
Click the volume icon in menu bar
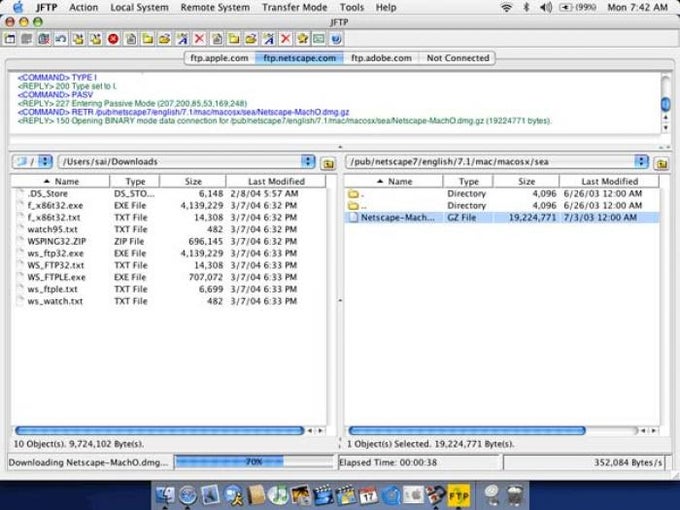coord(546,7)
